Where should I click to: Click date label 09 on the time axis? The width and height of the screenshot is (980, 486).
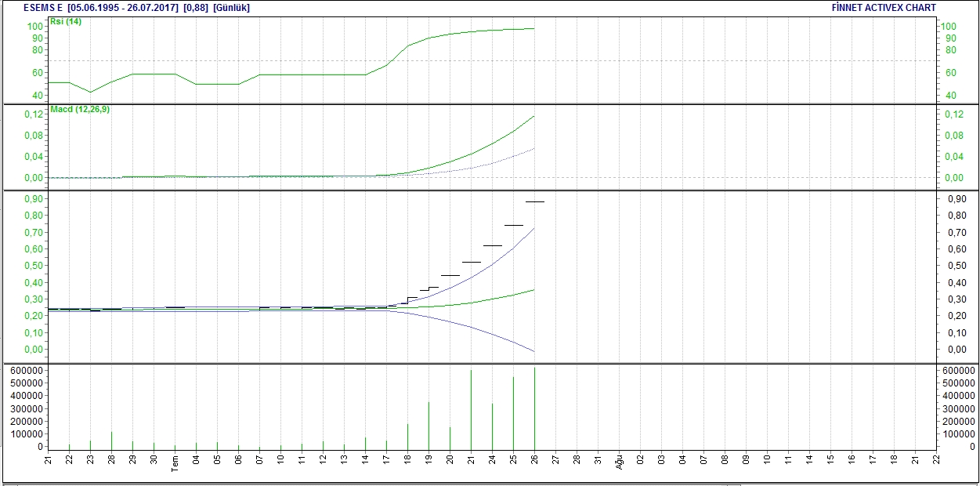coord(746,459)
